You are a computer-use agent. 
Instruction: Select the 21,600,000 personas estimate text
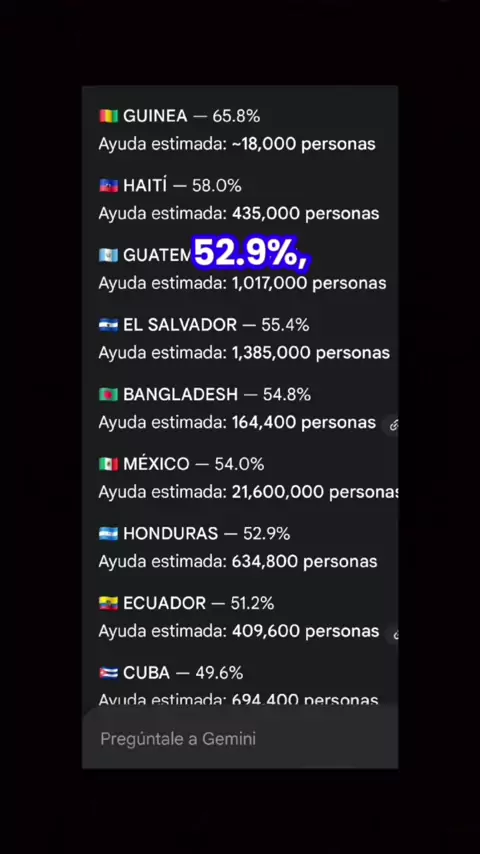coord(315,492)
